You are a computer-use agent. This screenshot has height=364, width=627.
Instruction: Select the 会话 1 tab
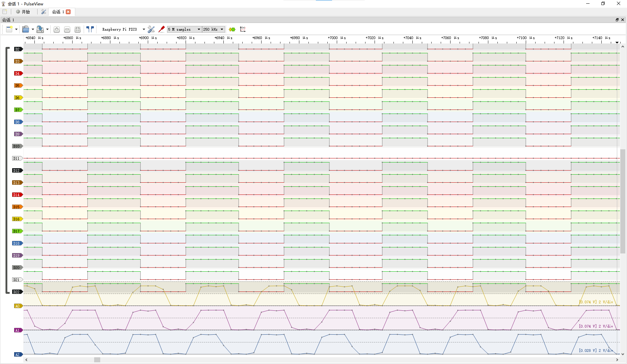(58, 12)
